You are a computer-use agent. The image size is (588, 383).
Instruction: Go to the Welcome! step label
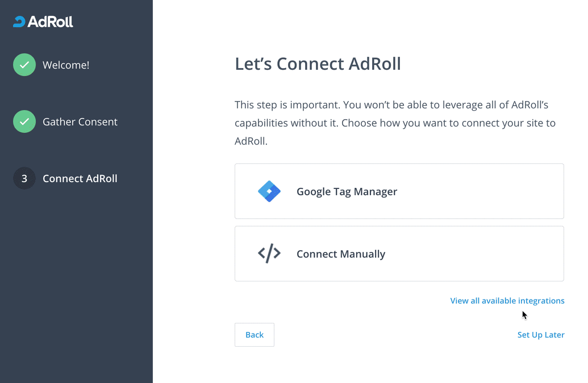[66, 65]
